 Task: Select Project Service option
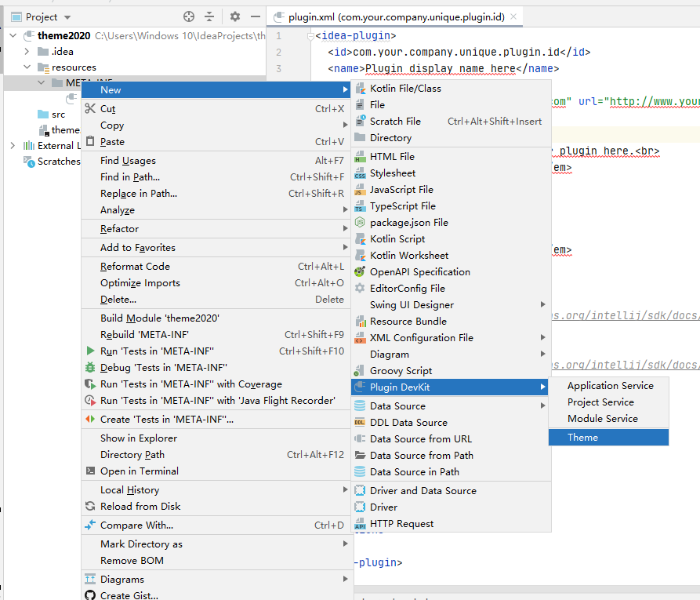(x=608, y=402)
